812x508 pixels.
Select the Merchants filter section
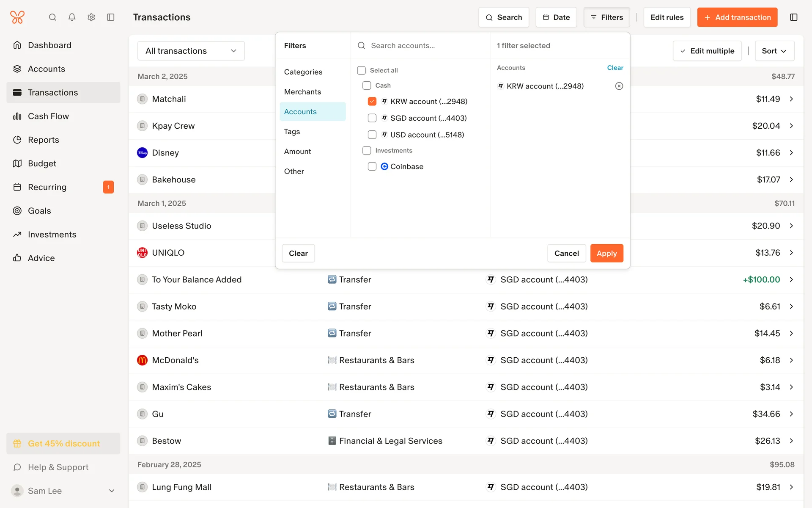pyautogui.click(x=302, y=92)
